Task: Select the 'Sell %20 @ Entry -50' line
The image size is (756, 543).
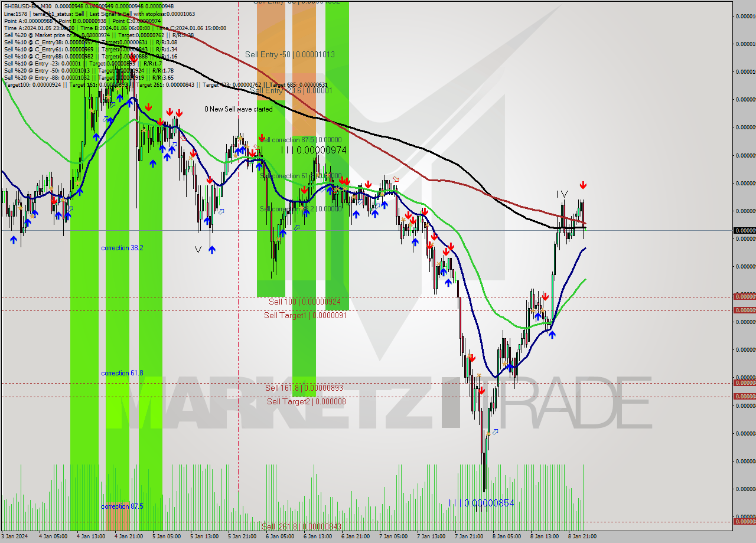Action: click(x=89, y=70)
